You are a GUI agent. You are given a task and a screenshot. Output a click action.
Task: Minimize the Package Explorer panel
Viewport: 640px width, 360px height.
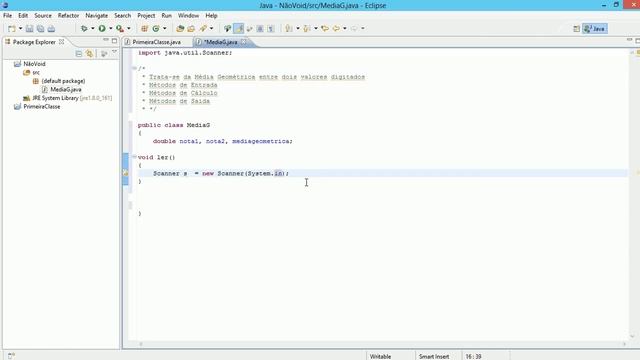tap(106, 40)
